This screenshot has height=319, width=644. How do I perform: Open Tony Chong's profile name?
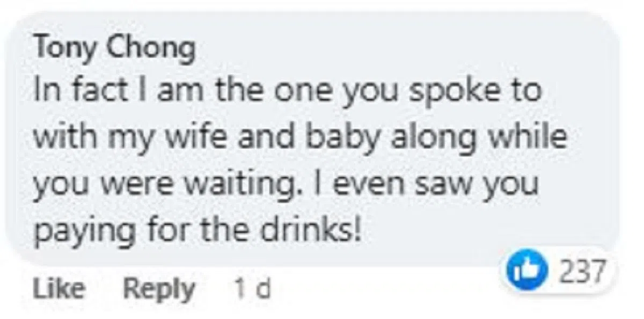coord(114,49)
